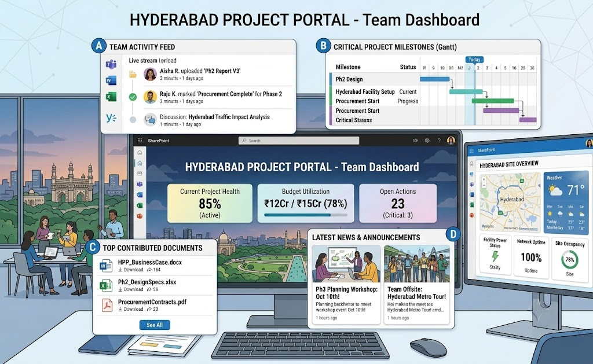Viewport: 593px width, 364px height.
Task: Open the app launcher waffle on center SharePoint
Action: coord(140,141)
